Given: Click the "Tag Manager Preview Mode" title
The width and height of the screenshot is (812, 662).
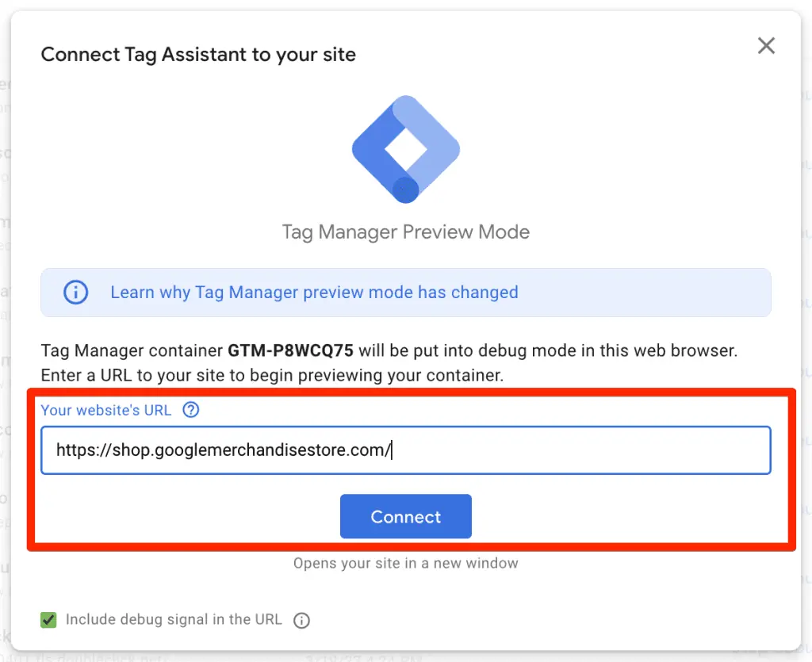Looking at the screenshot, I should 405,232.
